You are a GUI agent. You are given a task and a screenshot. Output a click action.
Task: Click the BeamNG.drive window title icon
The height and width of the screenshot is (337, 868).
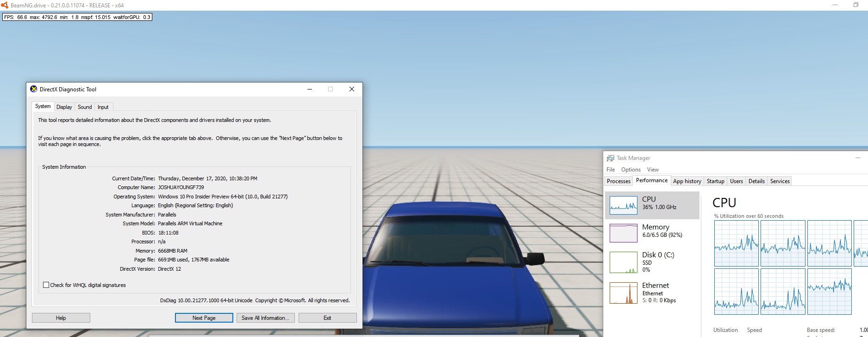[x=5, y=5]
